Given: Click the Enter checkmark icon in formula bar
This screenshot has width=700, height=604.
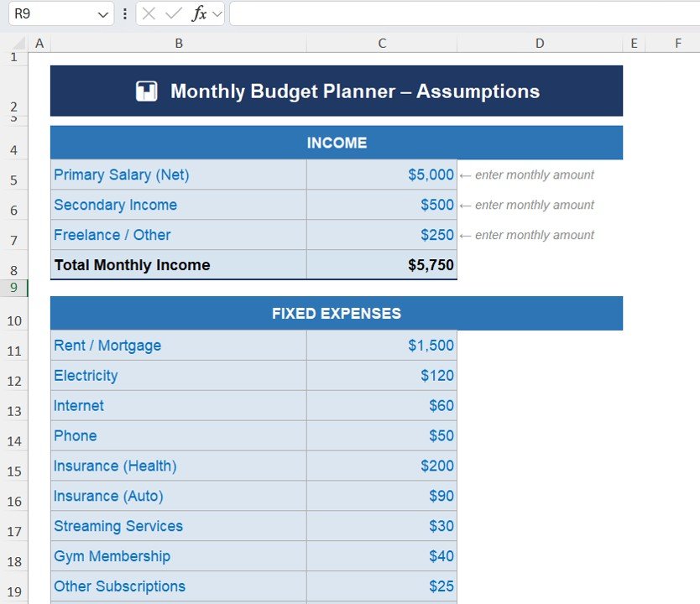Looking at the screenshot, I should point(174,13).
